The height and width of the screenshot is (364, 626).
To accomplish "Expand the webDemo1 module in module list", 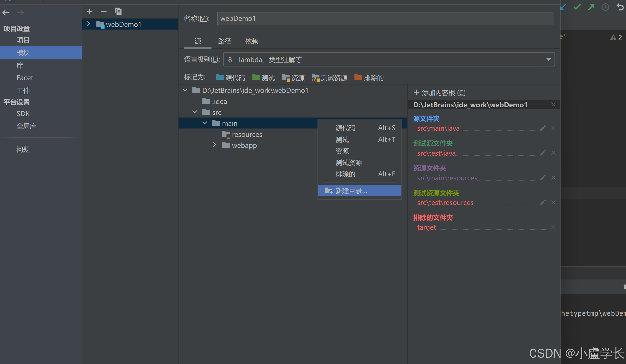I will 88,24.
